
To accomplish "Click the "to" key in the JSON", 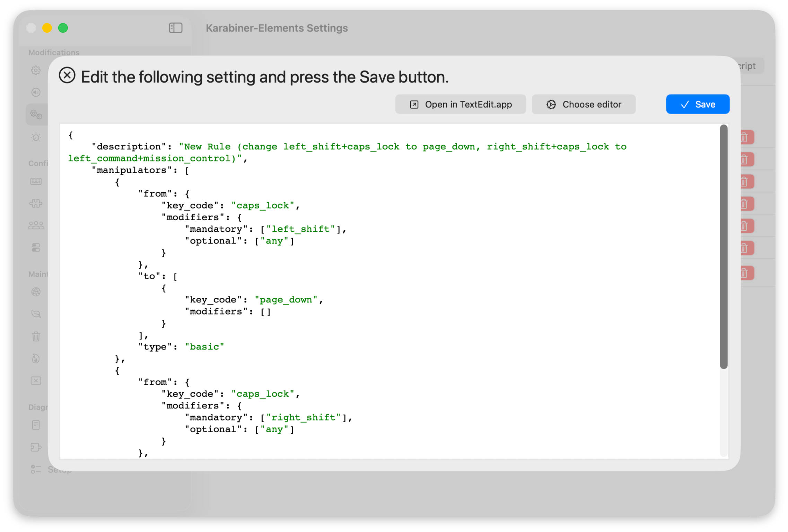I will (x=149, y=276).
